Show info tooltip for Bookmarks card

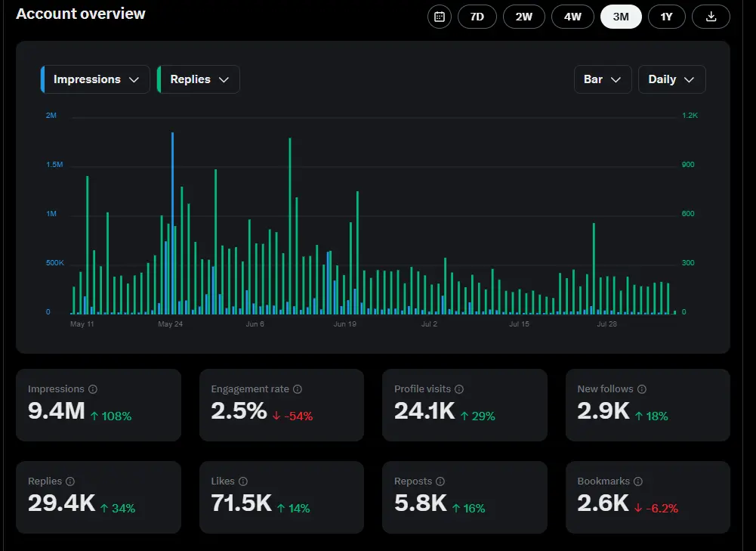coord(638,481)
